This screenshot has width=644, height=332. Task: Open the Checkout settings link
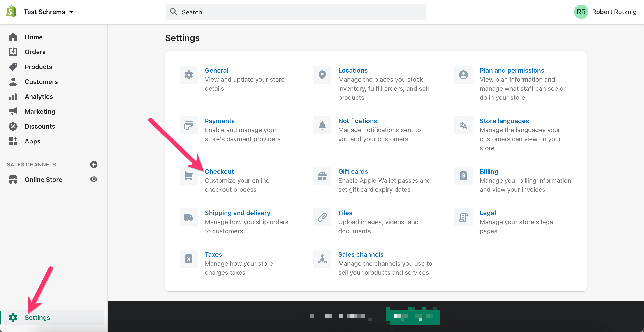click(x=219, y=171)
